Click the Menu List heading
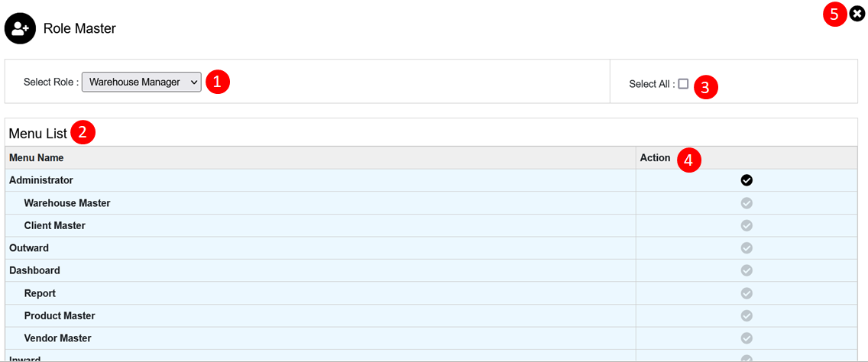The height and width of the screenshot is (362, 868). 38,134
